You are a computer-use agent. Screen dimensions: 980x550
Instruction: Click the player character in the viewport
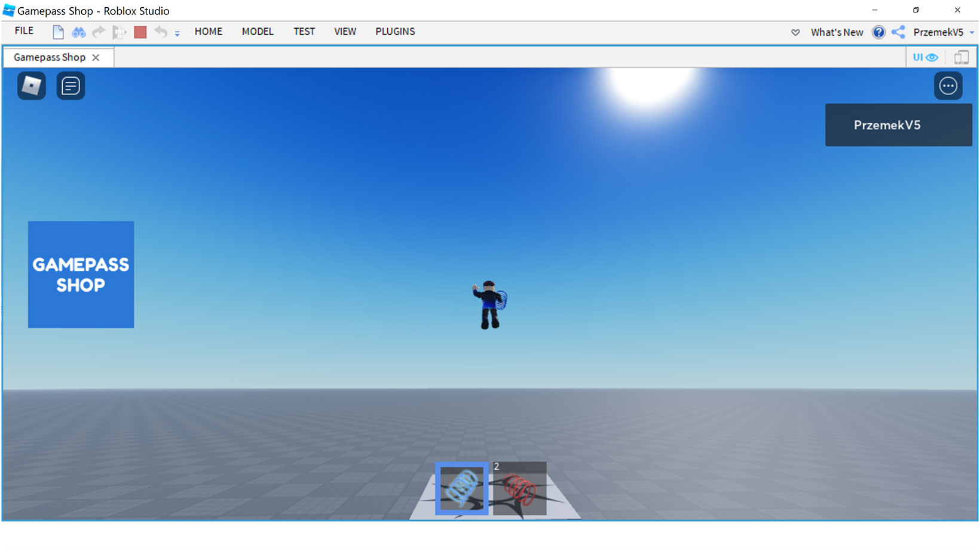tap(489, 305)
